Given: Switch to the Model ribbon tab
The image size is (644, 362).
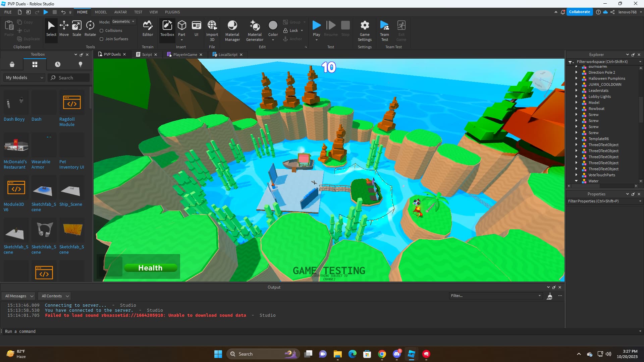Looking at the screenshot, I should point(101,12).
